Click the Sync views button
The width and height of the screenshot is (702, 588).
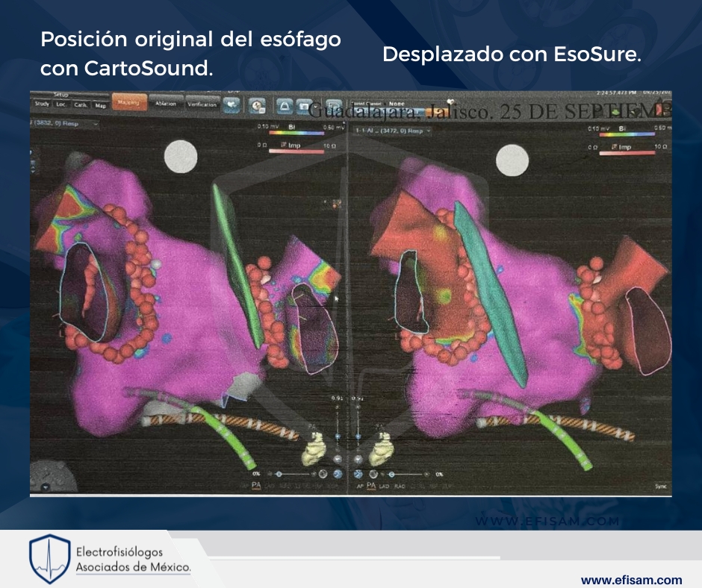coord(660,487)
